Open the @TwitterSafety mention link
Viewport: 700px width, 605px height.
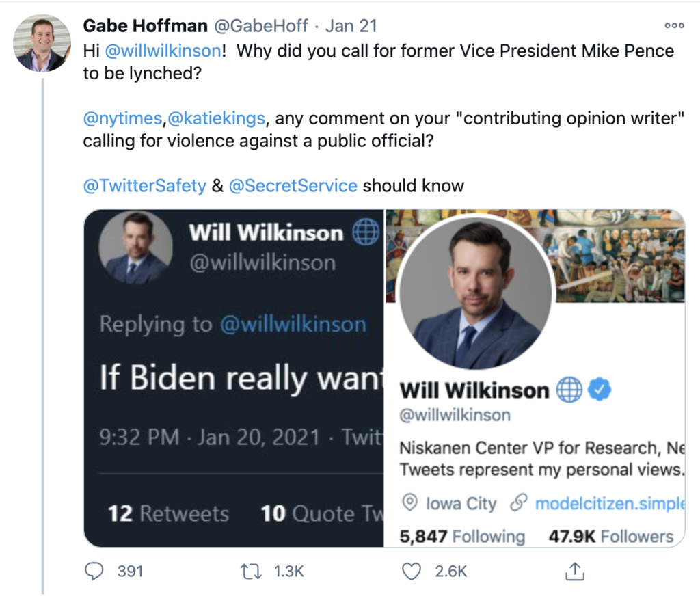pyautogui.click(x=145, y=186)
